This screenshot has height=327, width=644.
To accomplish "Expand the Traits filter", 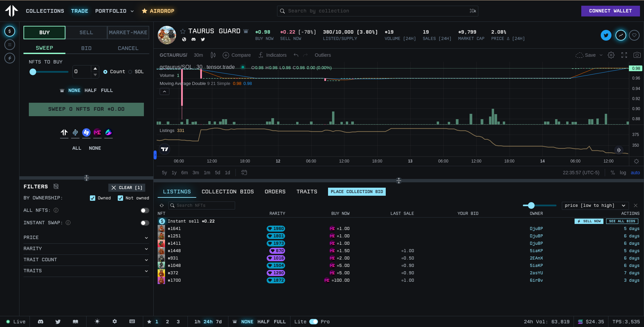I will pyautogui.click(x=86, y=271).
